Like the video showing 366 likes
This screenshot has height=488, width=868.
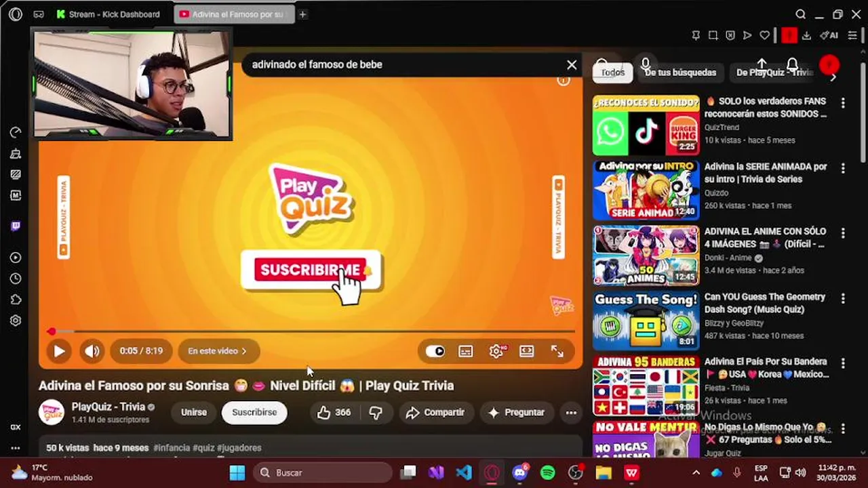point(334,412)
